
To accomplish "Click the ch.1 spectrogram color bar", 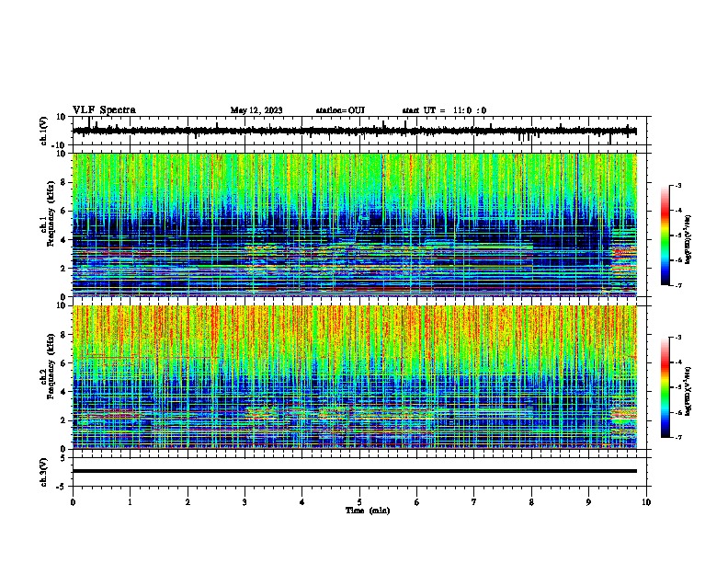I will (665, 236).
